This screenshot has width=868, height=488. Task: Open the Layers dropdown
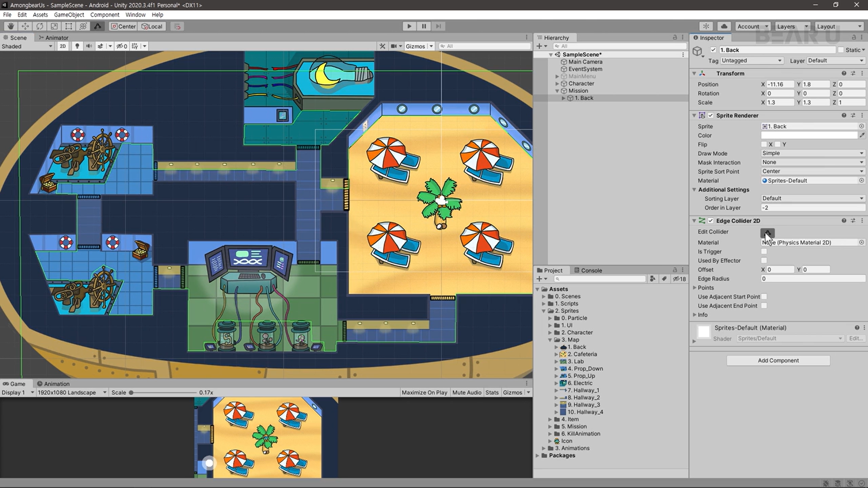(x=792, y=26)
